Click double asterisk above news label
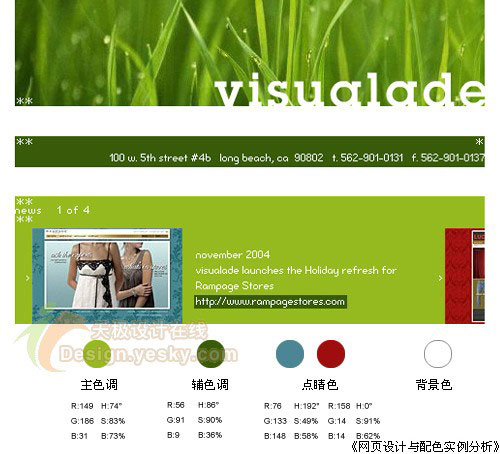This screenshot has width=500, height=454. [24, 202]
